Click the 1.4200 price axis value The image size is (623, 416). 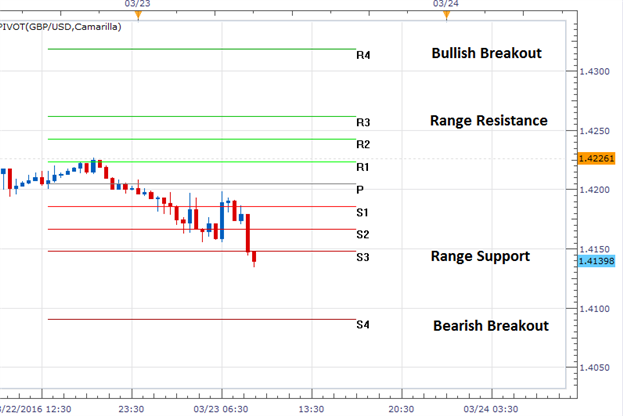click(x=594, y=190)
